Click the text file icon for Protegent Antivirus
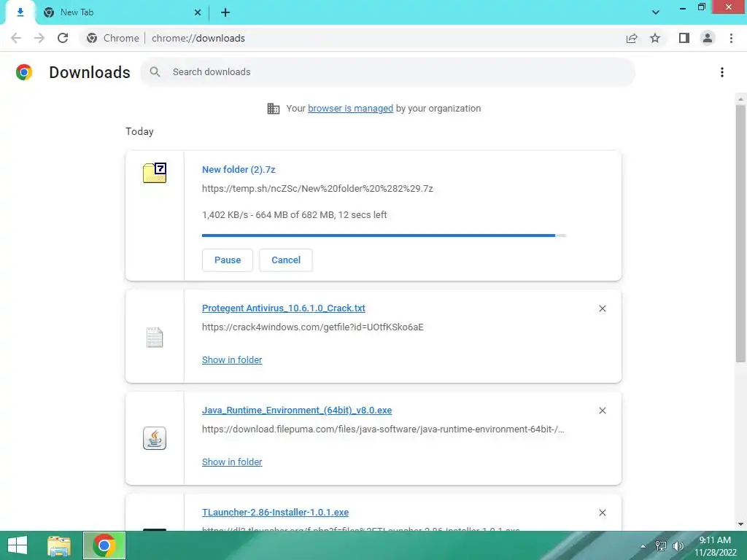Image resolution: width=747 pixels, height=560 pixels. pyautogui.click(x=155, y=337)
